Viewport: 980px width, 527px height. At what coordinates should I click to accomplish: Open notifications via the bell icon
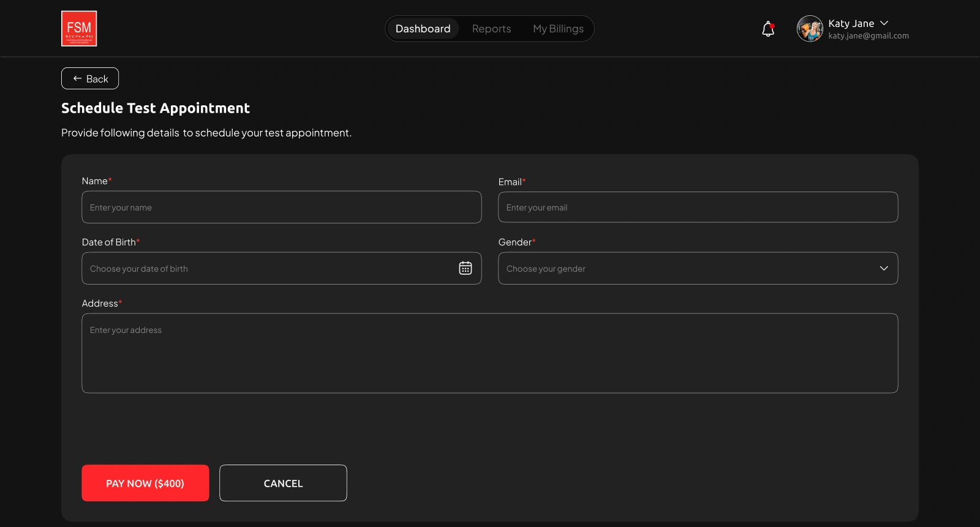768,29
